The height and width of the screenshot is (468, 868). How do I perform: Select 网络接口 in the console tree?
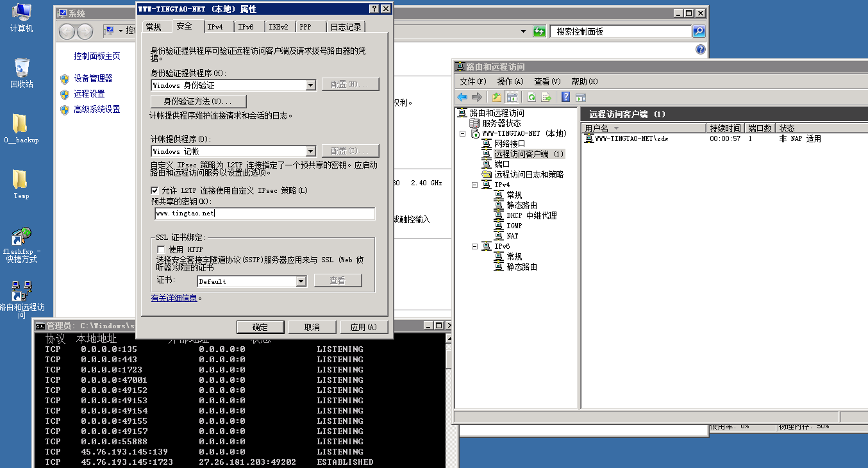pyautogui.click(x=510, y=144)
